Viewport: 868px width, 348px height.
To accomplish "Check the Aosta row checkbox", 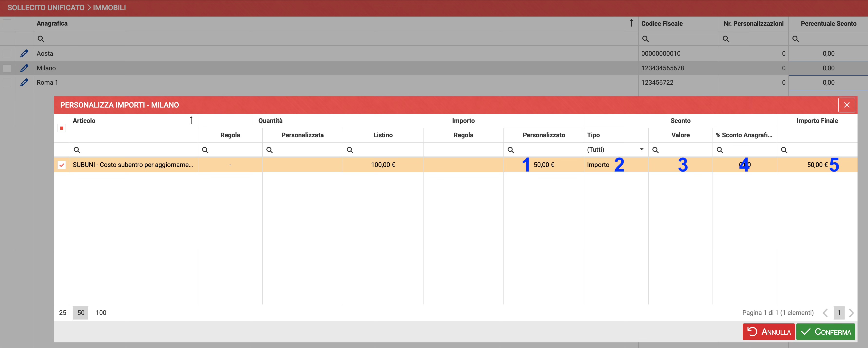I will tap(7, 54).
